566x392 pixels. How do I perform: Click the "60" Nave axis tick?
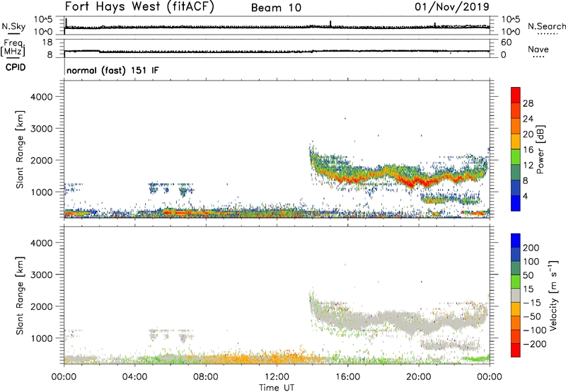[506, 42]
